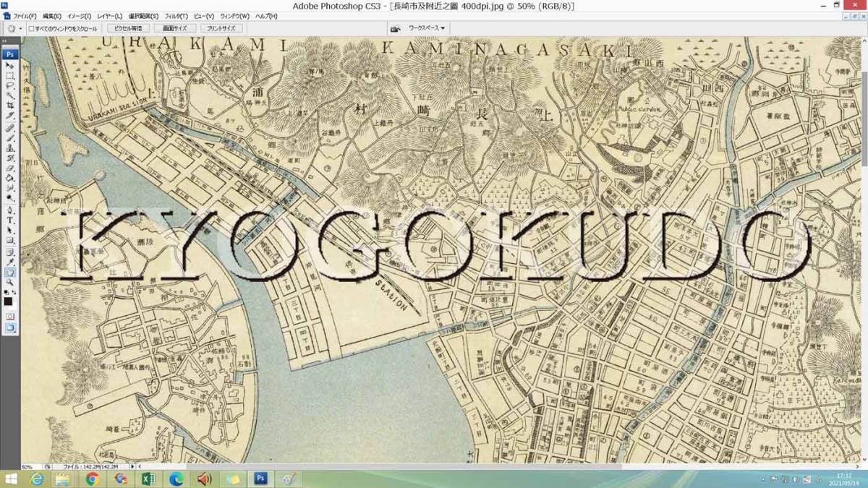Image resolution: width=868 pixels, height=488 pixels.
Task: Open Excel from the taskbar
Action: 148,479
